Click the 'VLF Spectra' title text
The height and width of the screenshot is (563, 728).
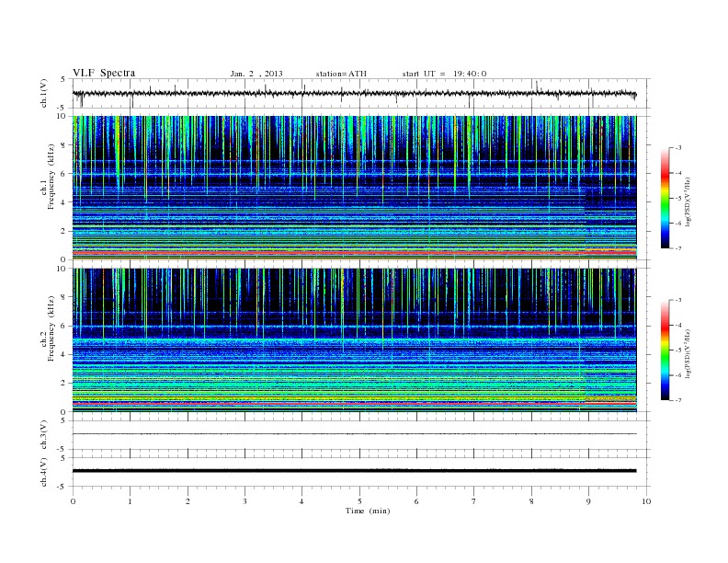[104, 73]
